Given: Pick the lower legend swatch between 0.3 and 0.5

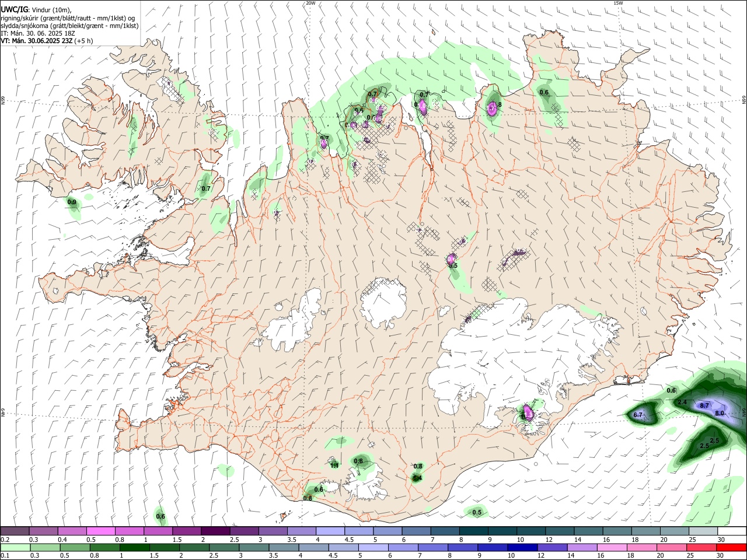Looking at the screenshot, I should click(45, 547).
